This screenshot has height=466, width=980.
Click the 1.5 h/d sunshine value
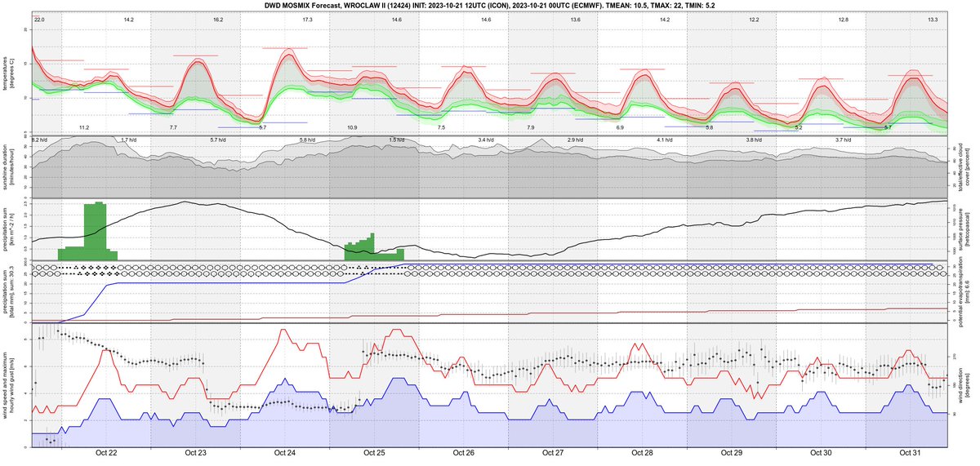[x=397, y=140]
